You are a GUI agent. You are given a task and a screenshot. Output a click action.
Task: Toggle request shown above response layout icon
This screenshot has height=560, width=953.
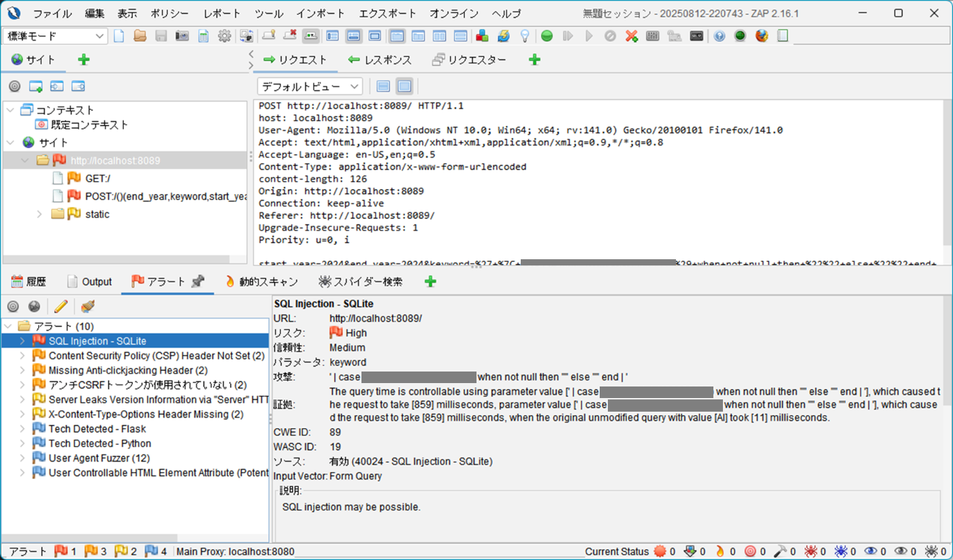[x=461, y=36]
